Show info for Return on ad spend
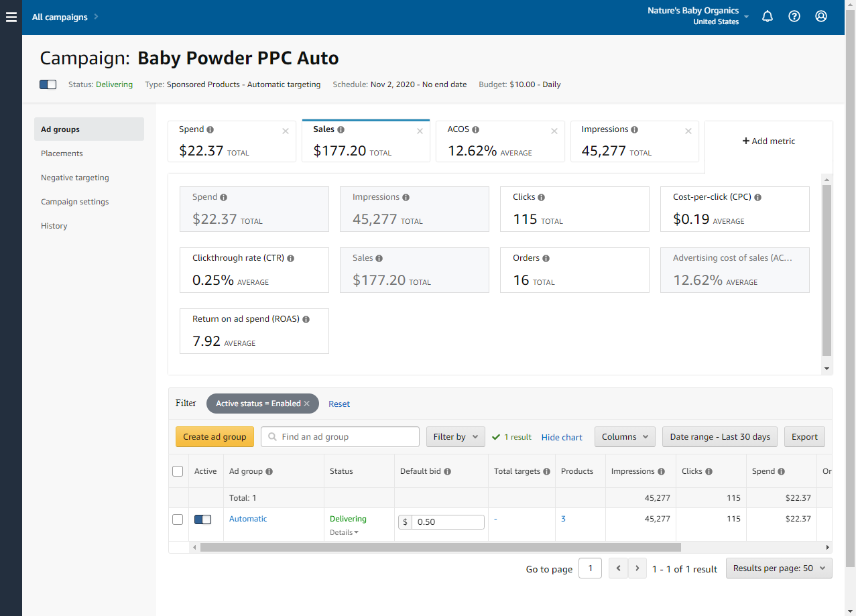This screenshot has width=856, height=616. point(306,320)
